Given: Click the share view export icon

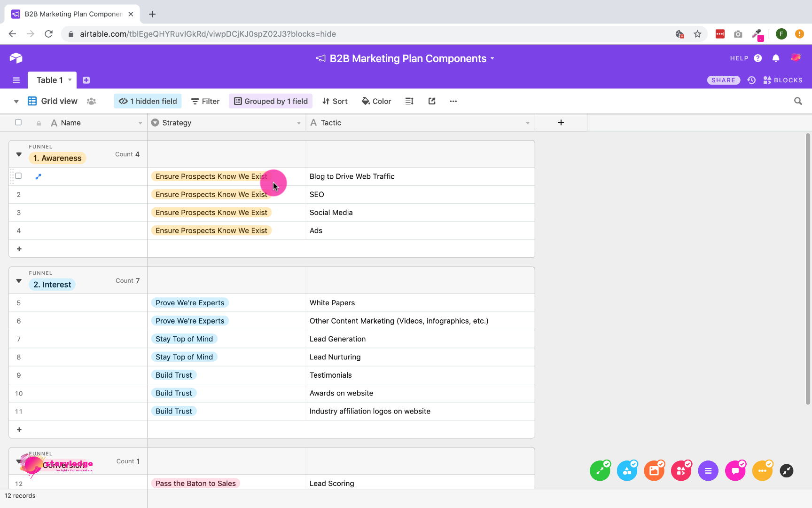Looking at the screenshot, I should [432, 101].
